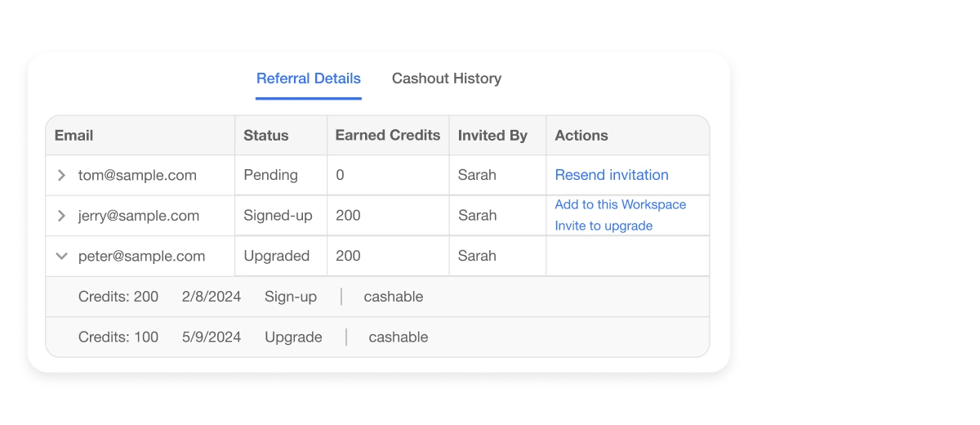980x425 pixels.
Task: Click the Email column header
Action: [x=74, y=136]
